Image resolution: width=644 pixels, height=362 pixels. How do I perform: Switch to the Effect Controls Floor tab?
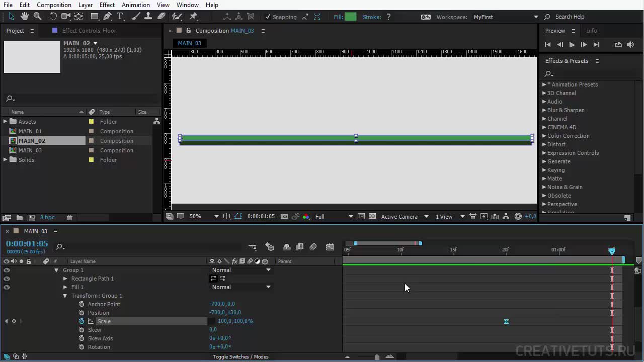coord(89,31)
